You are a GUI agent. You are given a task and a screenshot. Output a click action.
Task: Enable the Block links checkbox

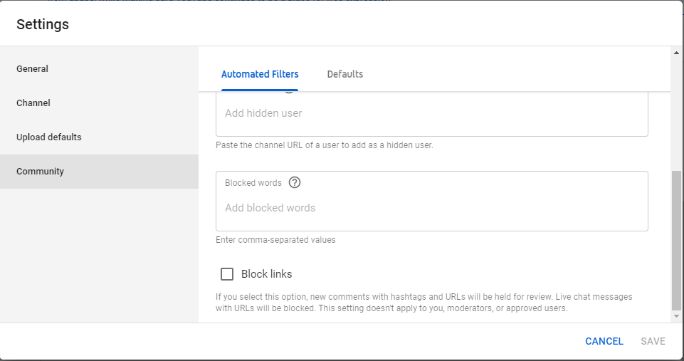pyautogui.click(x=227, y=274)
